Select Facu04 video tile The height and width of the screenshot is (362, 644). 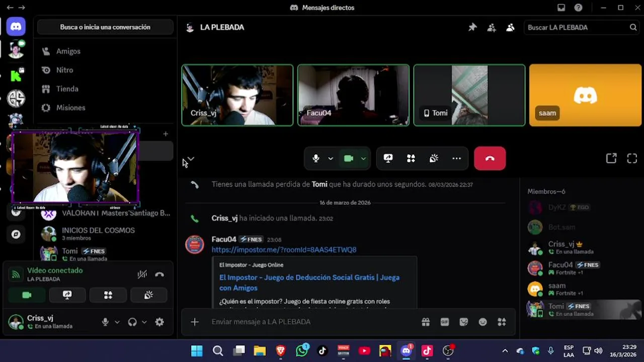[353, 95]
